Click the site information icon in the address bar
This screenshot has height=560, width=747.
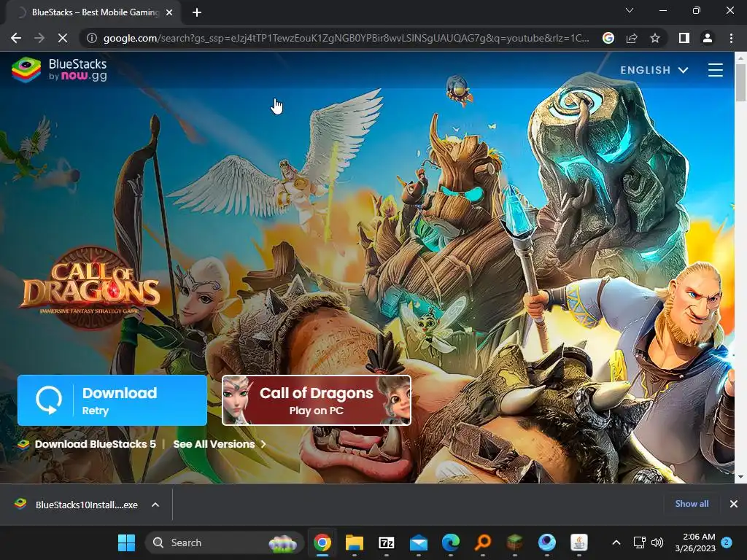(92, 38)
